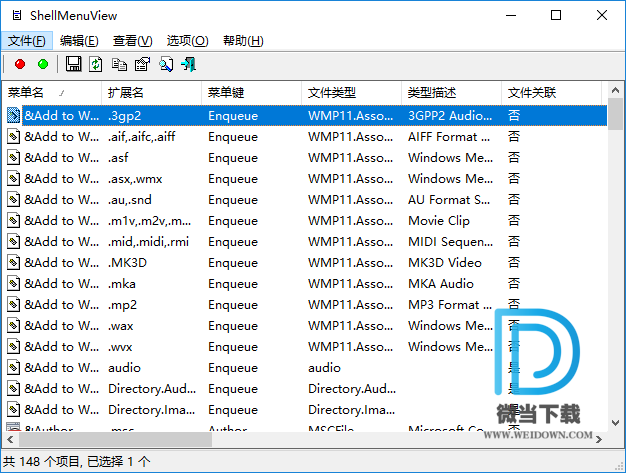Screen dimensions: 626x473
Task: Click the floppy disk save icon
Action: 73,64
